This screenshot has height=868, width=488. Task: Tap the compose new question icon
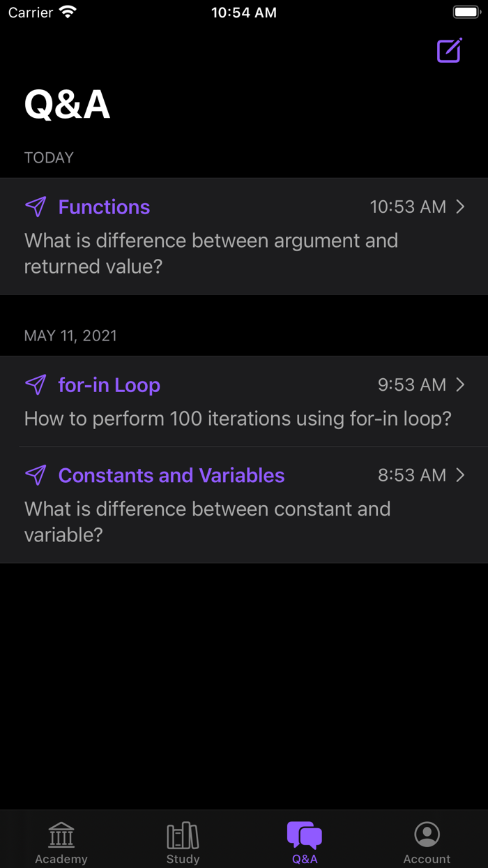pyautogui.click(x=449, y=51)
